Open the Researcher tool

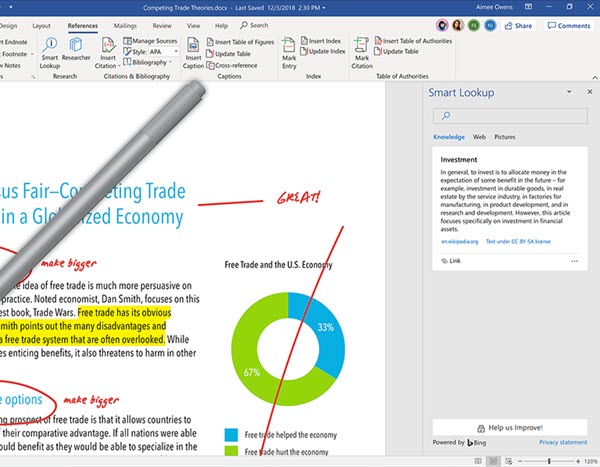point(76,49)
